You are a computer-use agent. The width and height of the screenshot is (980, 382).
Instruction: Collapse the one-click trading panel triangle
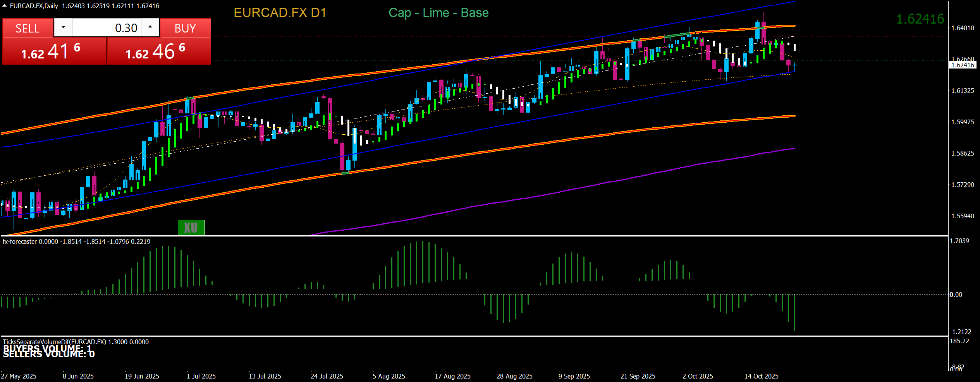click(4, 6)
